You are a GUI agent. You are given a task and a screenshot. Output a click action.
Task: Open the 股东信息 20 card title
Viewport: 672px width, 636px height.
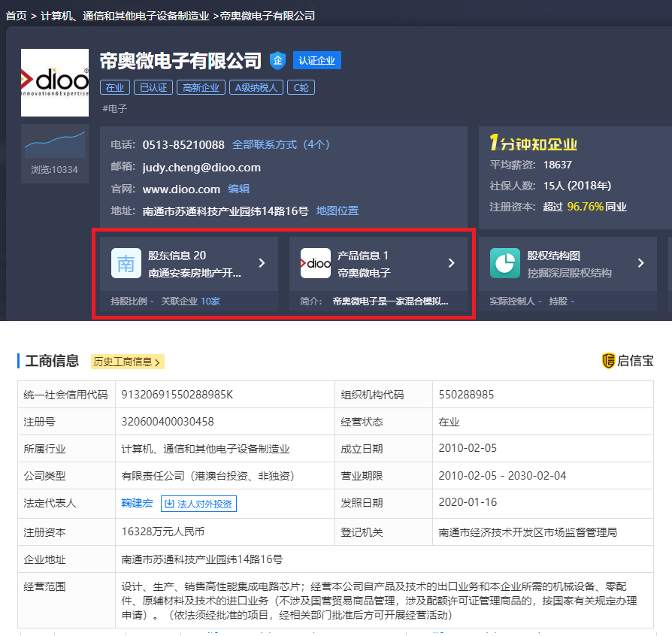177,256
